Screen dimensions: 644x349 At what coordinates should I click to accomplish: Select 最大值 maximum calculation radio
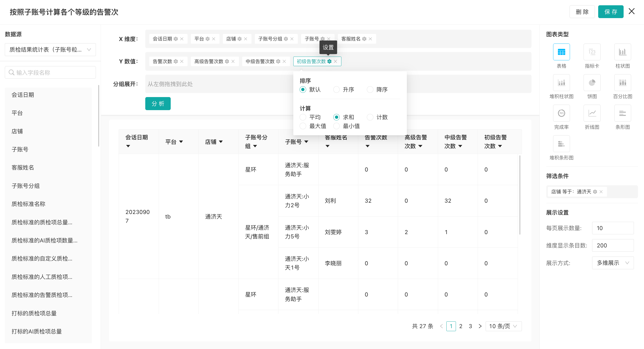coord(303,126)
